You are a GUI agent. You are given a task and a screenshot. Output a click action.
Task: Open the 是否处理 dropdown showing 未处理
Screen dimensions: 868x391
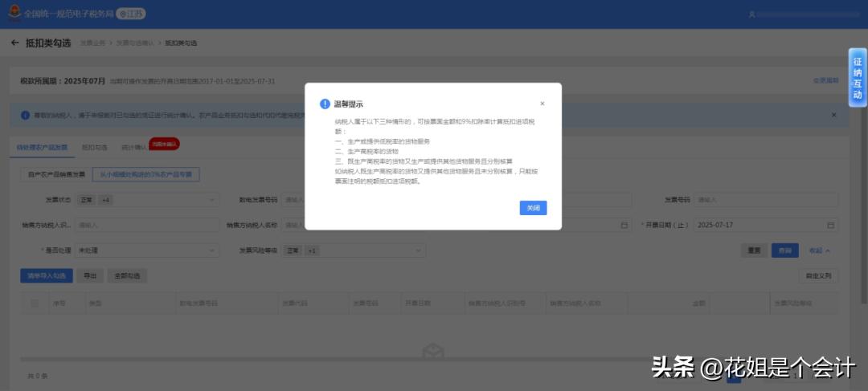click(147, 250)
